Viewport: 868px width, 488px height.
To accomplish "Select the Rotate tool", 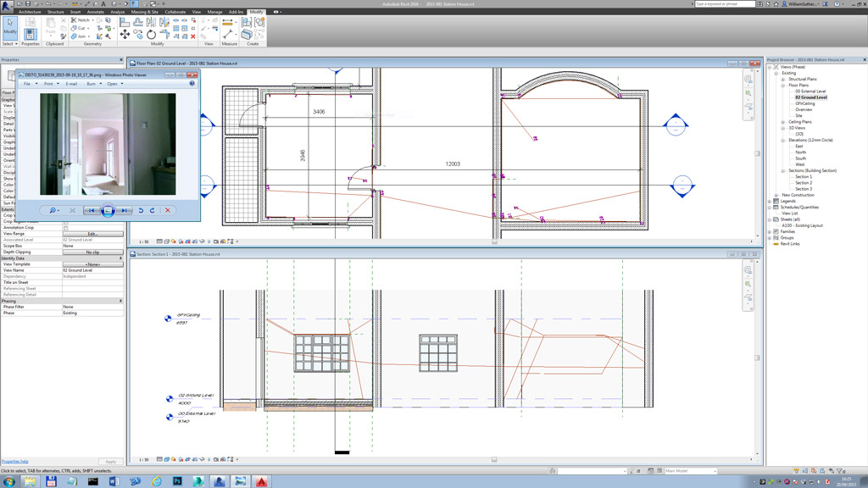I will pos(151,35).
